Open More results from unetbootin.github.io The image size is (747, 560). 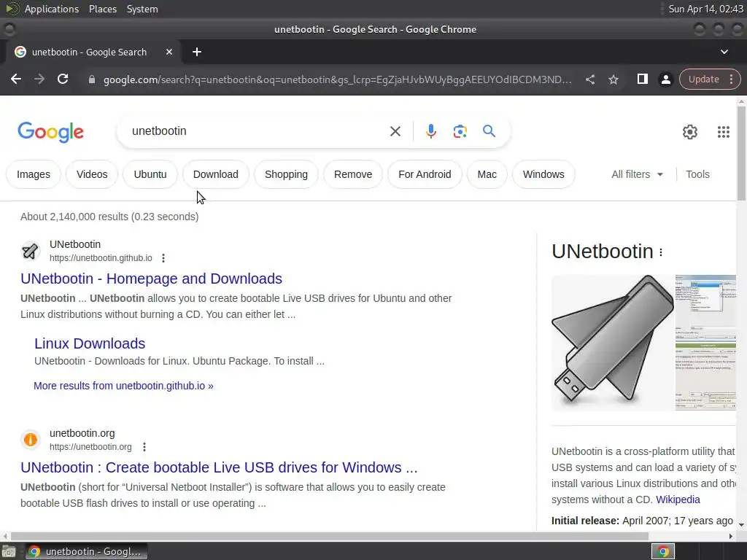123,386
